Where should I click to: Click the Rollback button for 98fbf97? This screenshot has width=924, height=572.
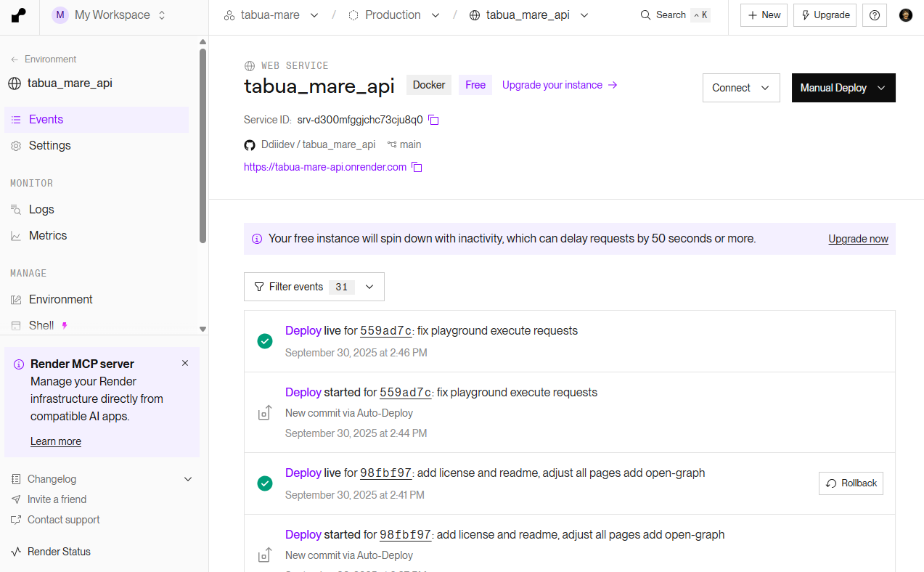851,483
